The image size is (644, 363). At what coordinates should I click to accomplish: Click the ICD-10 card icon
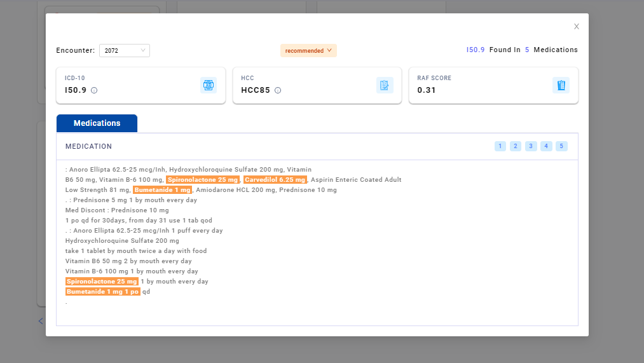point(209,85)
